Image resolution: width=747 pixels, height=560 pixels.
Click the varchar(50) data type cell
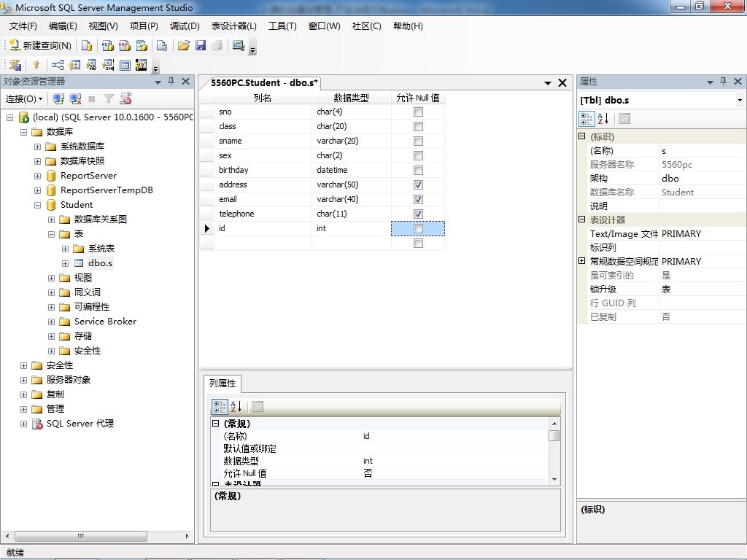352,184
